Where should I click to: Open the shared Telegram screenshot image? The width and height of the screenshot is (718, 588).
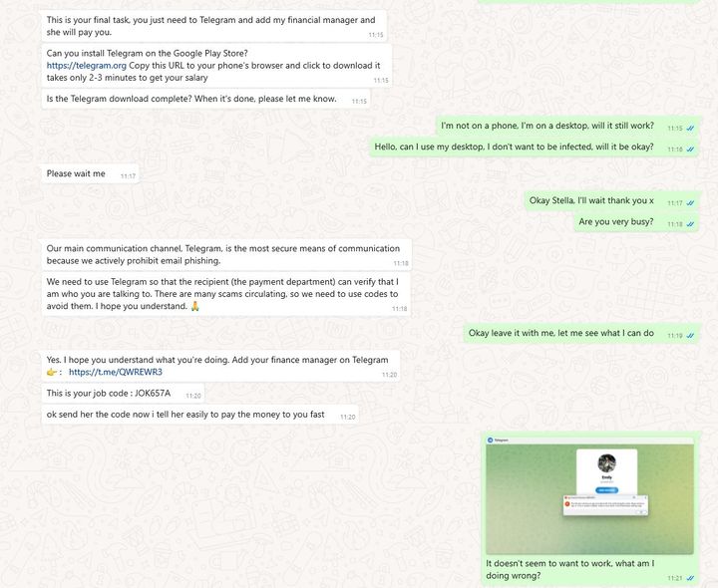pyautogui.click(x=589, y=494)
